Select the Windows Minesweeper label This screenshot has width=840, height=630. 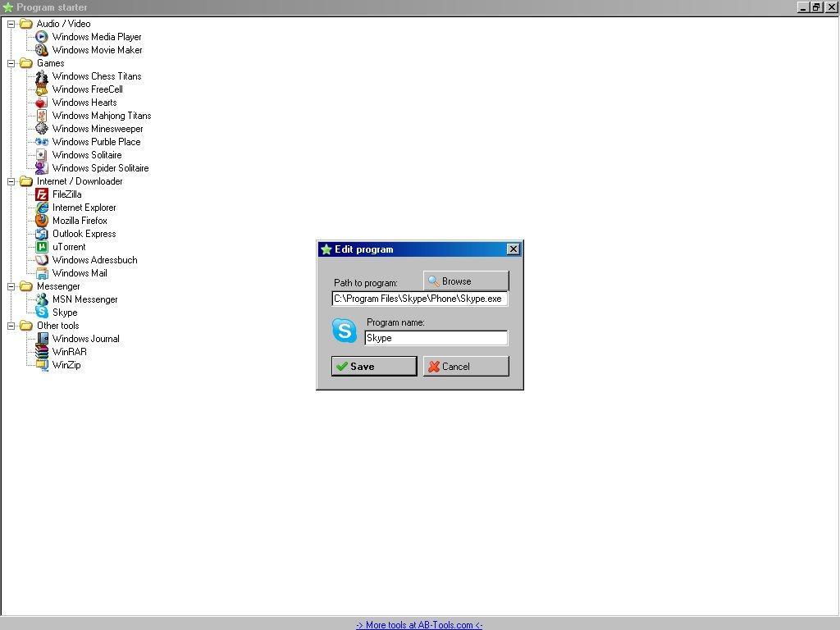click(98, 129)
